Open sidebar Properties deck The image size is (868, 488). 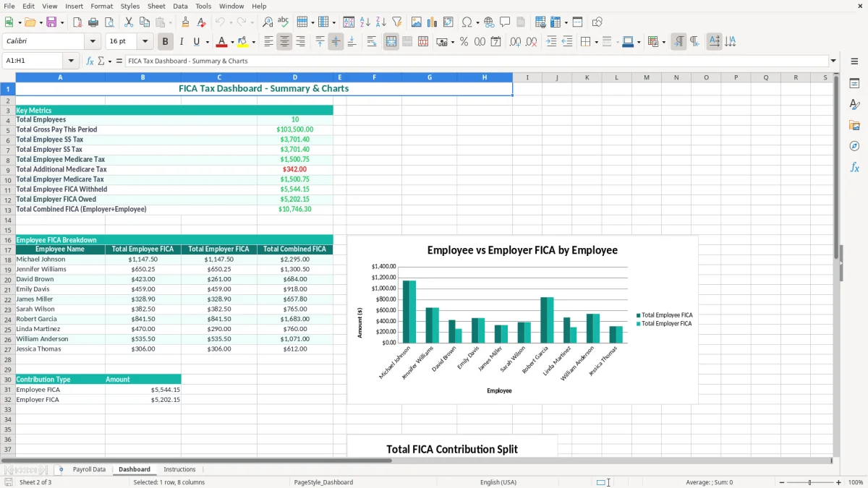coord(854,84)
